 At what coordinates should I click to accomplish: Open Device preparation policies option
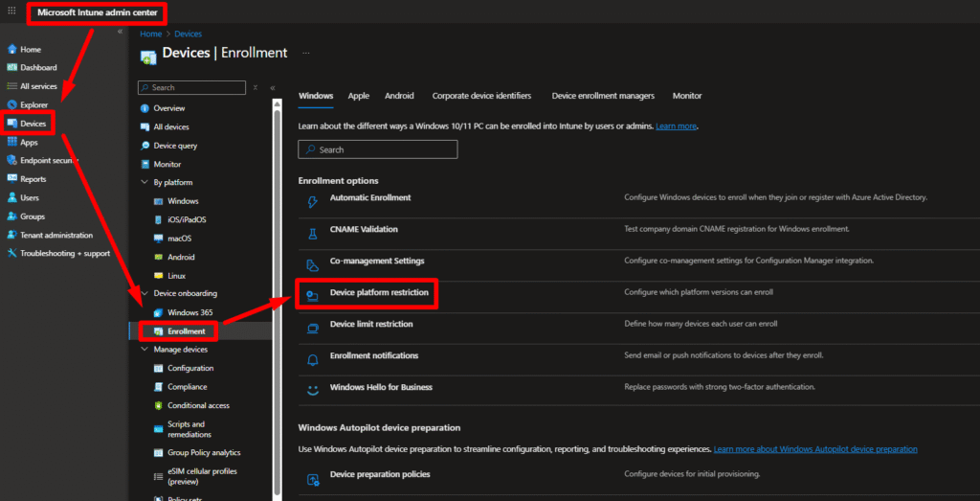pos(380,474)
